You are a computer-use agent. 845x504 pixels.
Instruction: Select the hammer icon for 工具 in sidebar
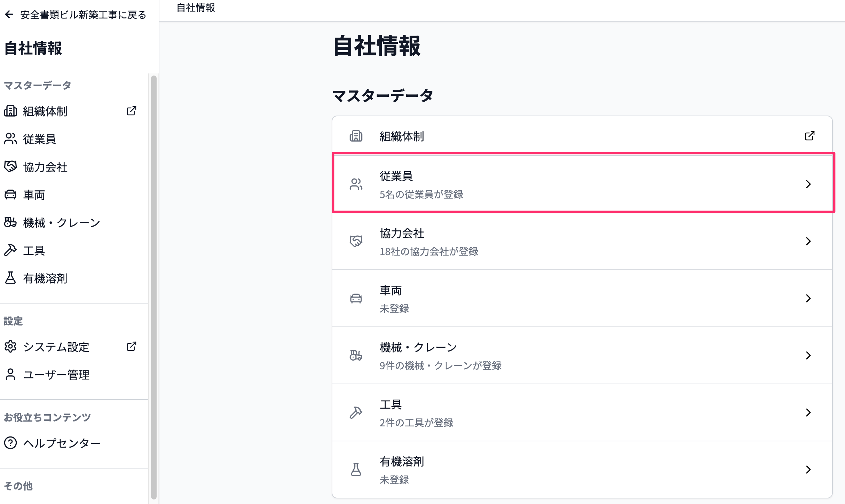pos(10,250)
